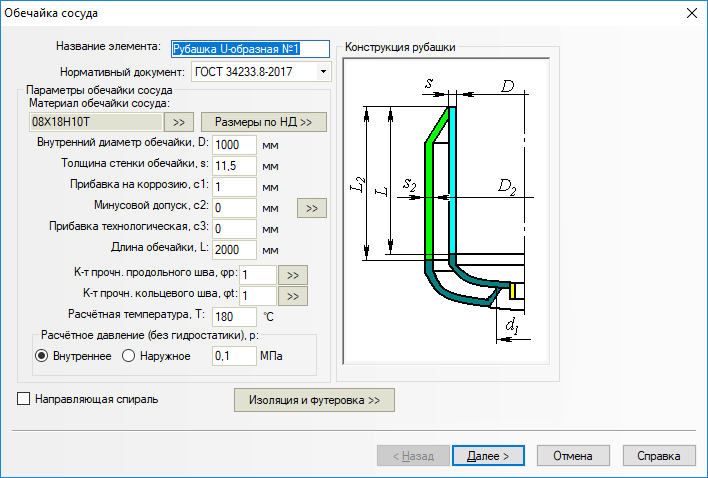Image resolution: width=708 pixels, height=478 pixels.
Task: Click the inner diameter D input field
Action: (235, 144)
